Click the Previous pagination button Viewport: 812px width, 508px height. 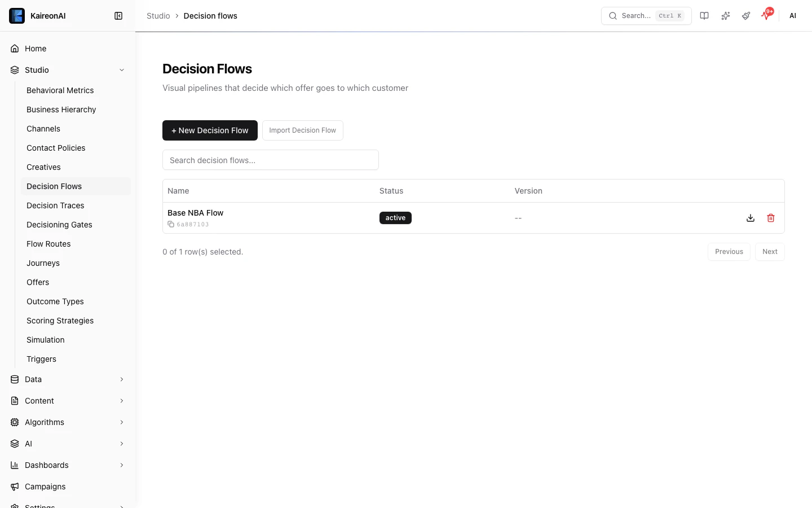tap(729, 252)
